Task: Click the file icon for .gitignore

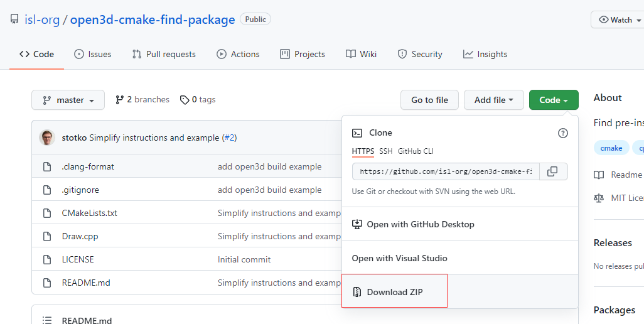Action: click(47, 190)
